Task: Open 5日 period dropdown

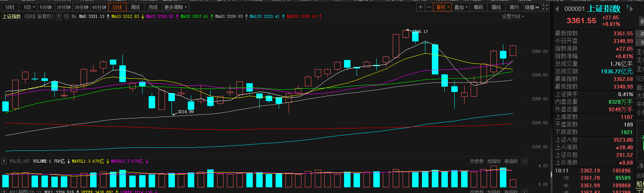Action: (29, 7)
